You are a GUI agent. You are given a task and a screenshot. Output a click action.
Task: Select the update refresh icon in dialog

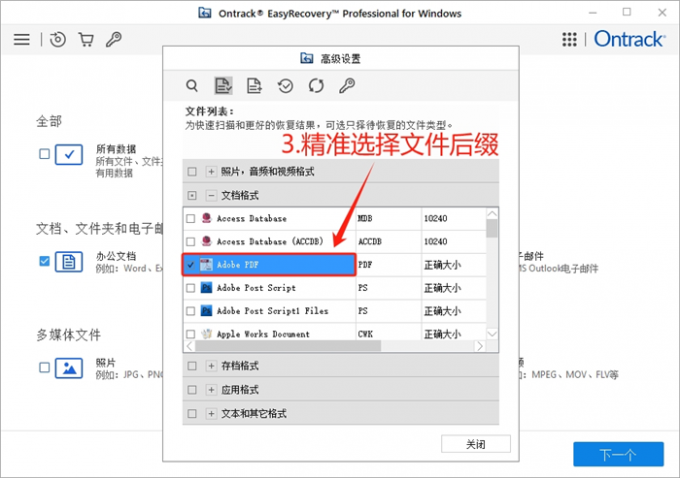tap(316, 85)
